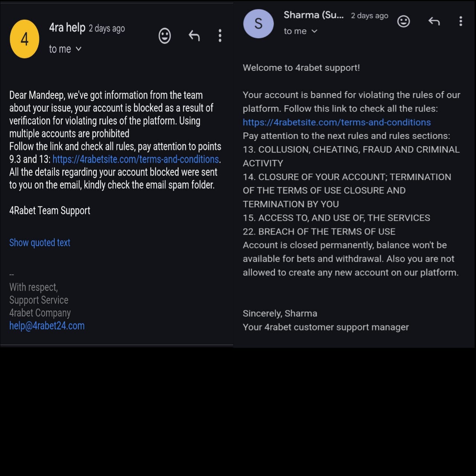Viewport: 476px width, 476px height.
Task: Open terms-and-conditions link in 4ra help email
Action: (136, 159)
